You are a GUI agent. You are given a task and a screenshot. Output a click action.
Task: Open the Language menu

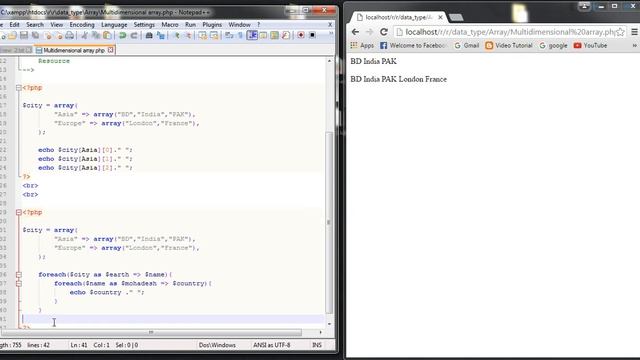114,24
